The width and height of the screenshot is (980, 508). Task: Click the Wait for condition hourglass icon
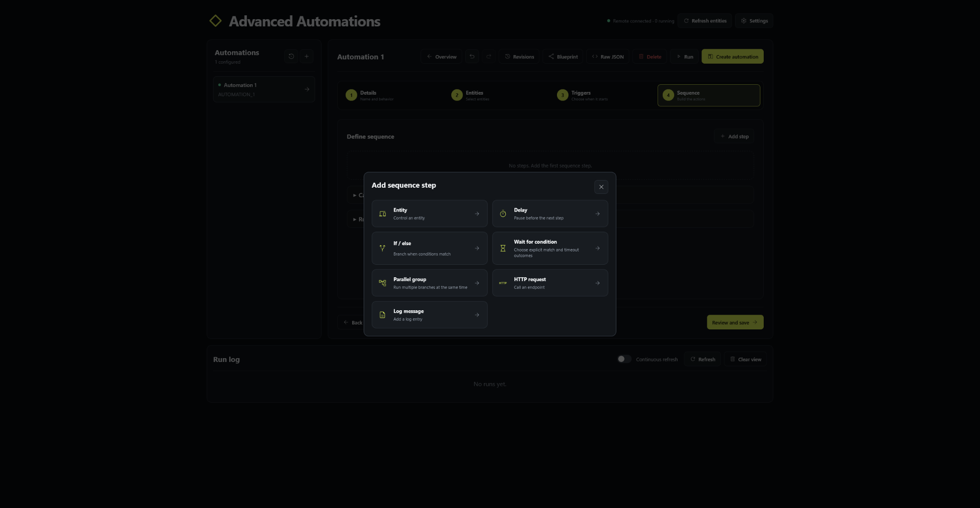point(503,248)
